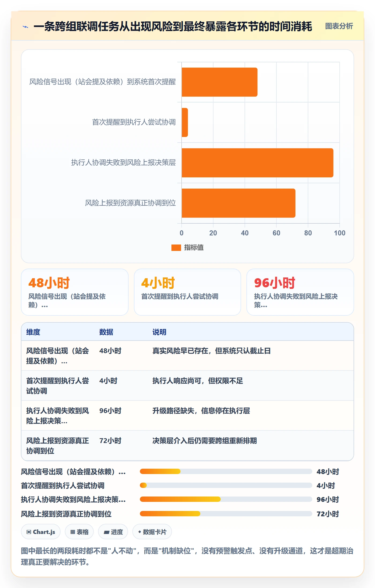
Task: Click the bar for 风险信号出现到系统首次提醒
Action: pyautogui.click(x=219, y=82)
